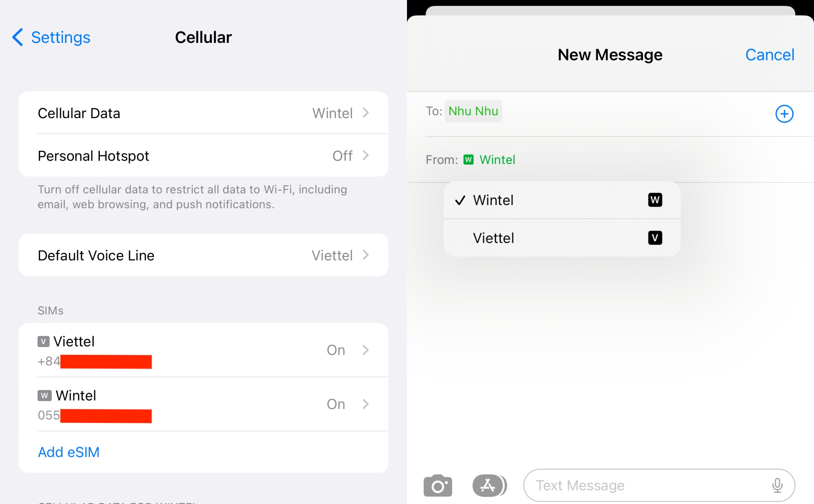Tap the To field recipient Nhu Nhu
This screenshot has width=814, height=504.
474,112
